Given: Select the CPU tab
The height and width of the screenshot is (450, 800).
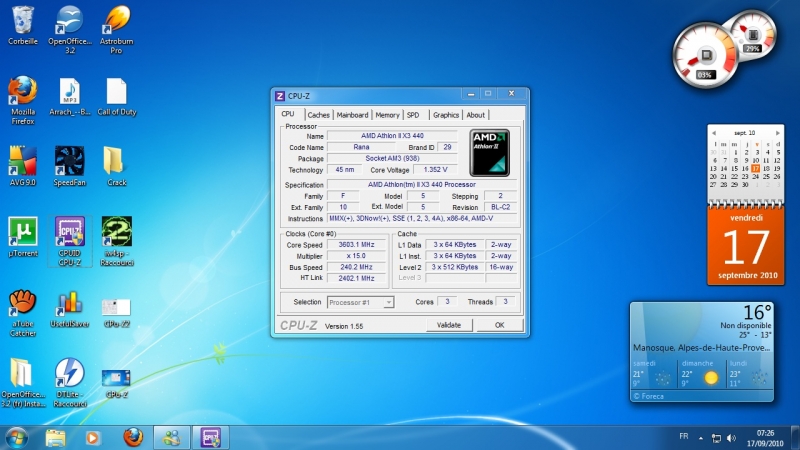Looking at the screenshot, I should pyautogui.click(x=288, y=114).
